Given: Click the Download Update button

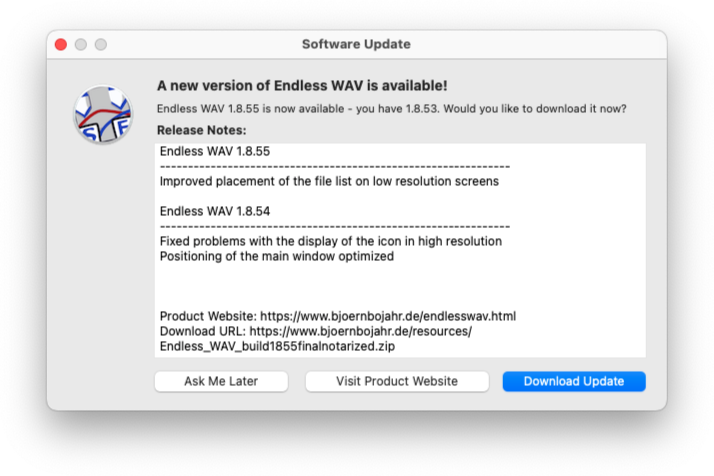Looking at the screenshot, I should click(x=574, y=381).
